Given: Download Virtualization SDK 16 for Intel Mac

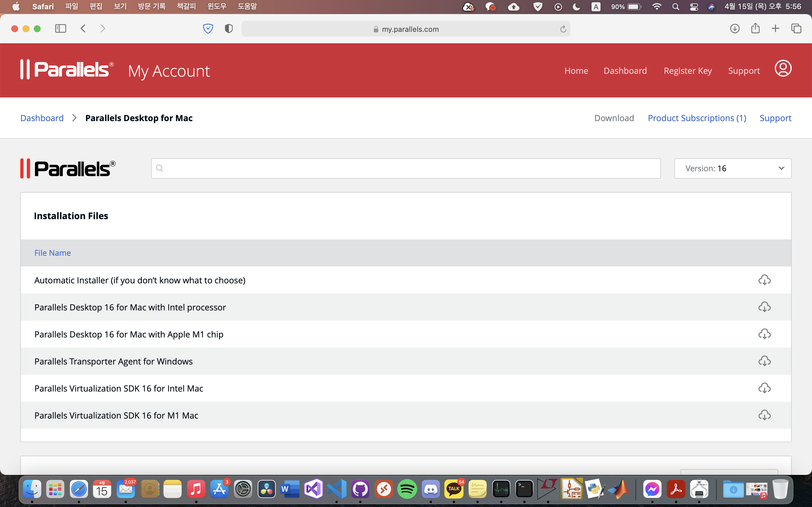Looking at the screenshot, I should [764, 388].
